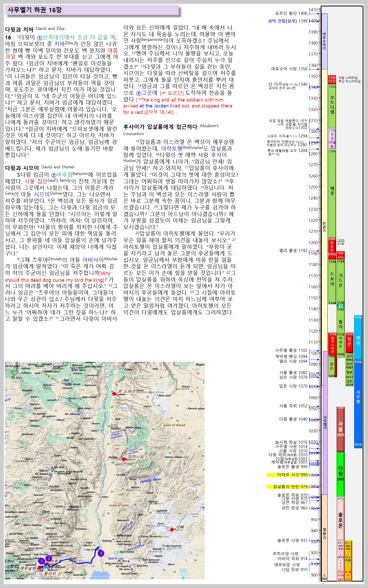
Task: Select the heading 다윗과 치바 David and Ziba
Action: click(x=35, y=29)
